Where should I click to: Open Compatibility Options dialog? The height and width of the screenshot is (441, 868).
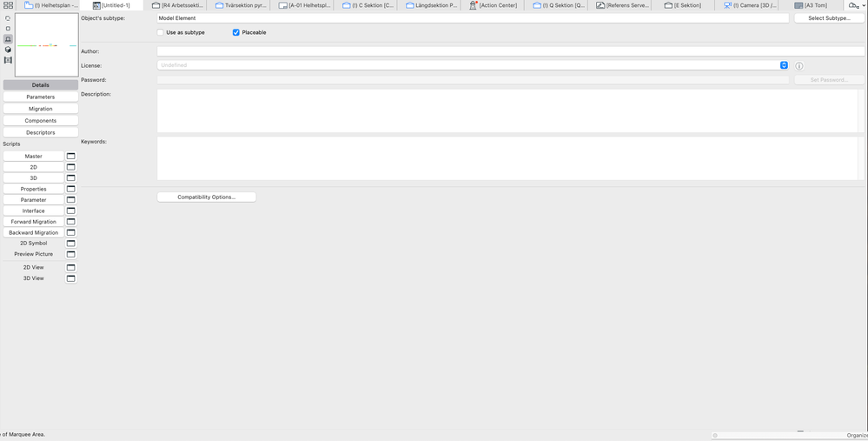click(x=207, y=197)
